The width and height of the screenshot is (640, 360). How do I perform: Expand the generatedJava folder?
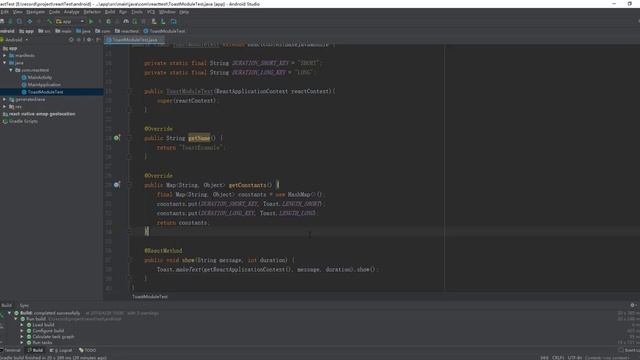4,99
